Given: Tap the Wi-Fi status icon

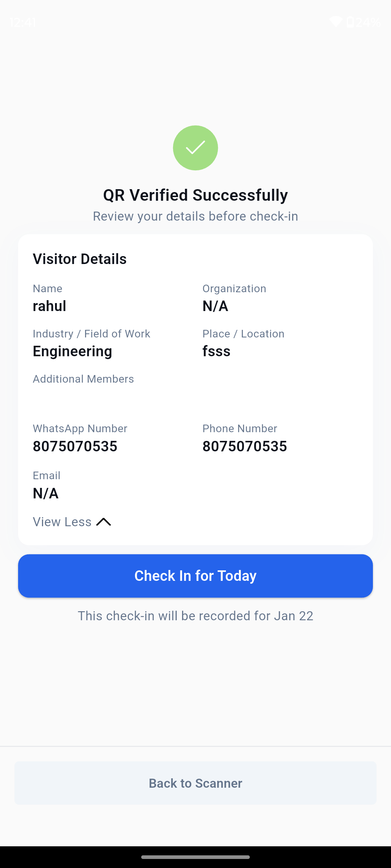Looking at the screenshot, I should (x=336, y=22).
